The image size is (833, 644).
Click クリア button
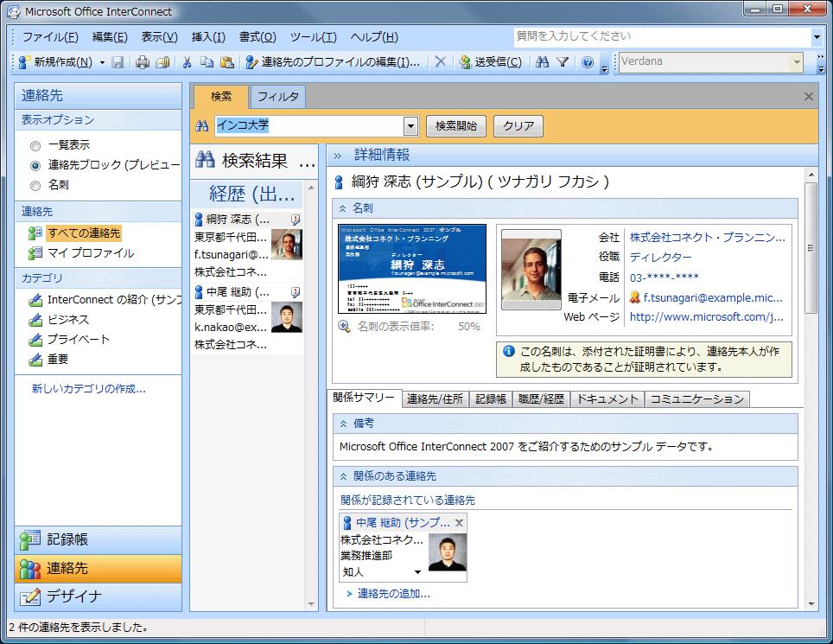click(518, 126)
